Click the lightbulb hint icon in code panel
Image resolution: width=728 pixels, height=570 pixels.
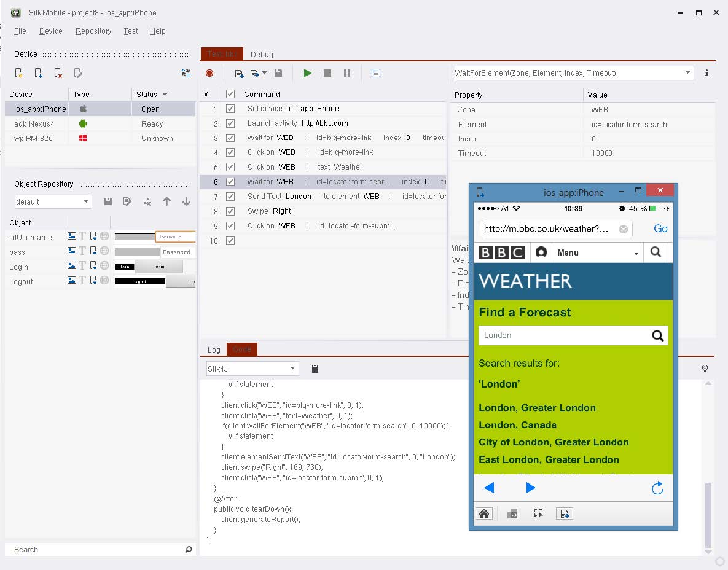(705, 369)
